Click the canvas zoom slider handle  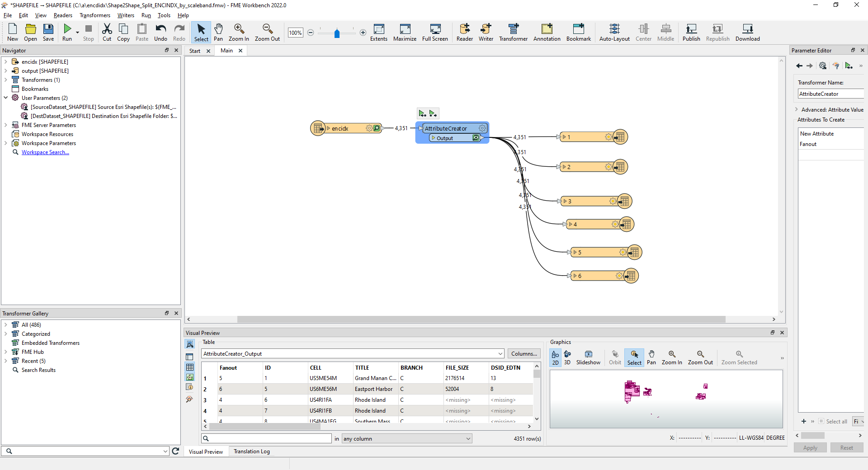pyautogui.click(x=337, y=33)
